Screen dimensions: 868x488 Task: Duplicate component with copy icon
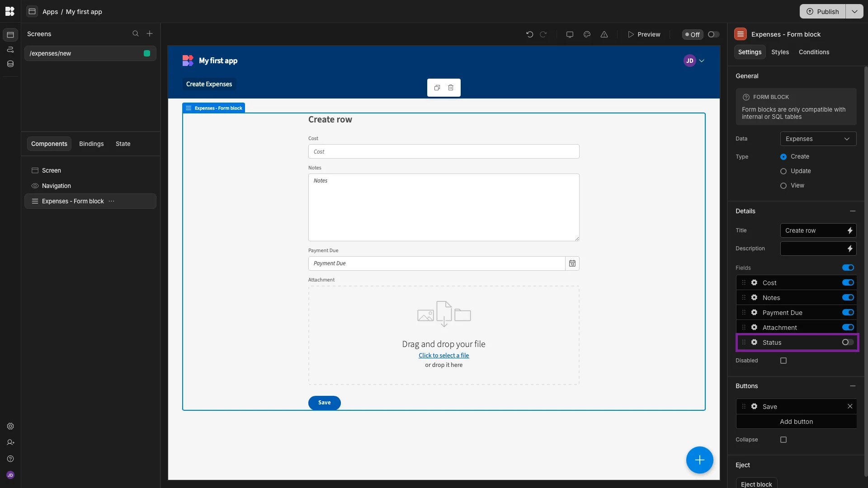coord(437,88)
